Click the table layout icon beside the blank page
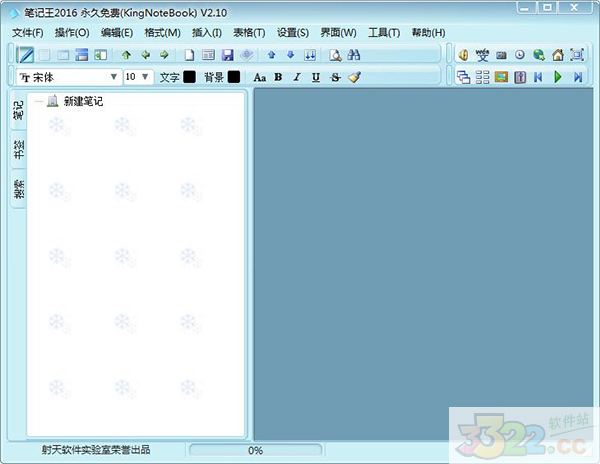This screenshot has height=464, width=600. click(x=208, y=55)
